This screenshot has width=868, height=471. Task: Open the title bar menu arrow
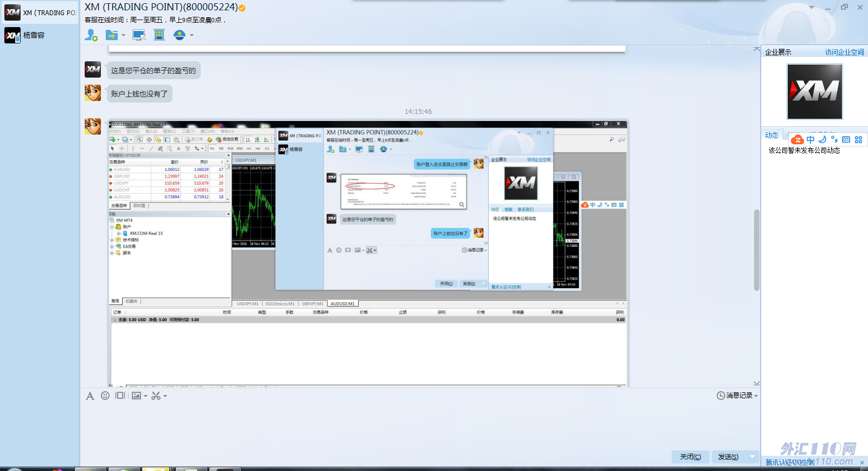pos(812,8)
